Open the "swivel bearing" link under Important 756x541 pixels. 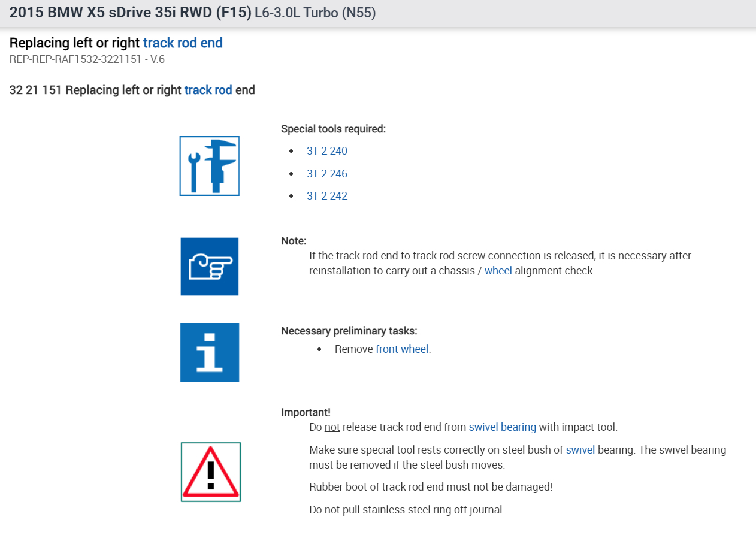(502, 427)
